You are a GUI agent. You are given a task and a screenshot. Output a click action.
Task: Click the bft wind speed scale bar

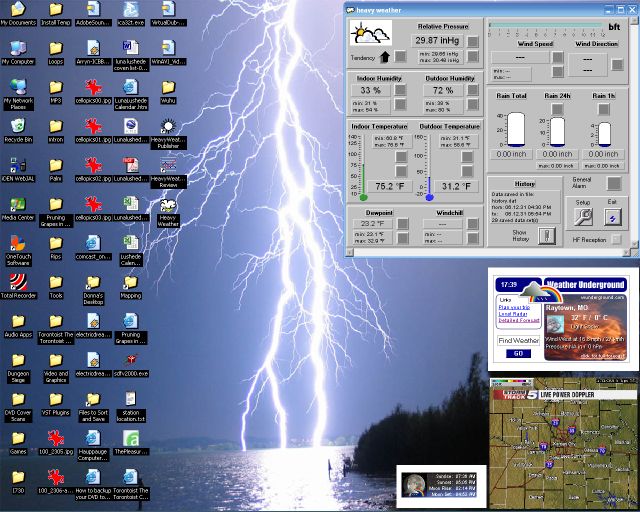click(545, 25)
